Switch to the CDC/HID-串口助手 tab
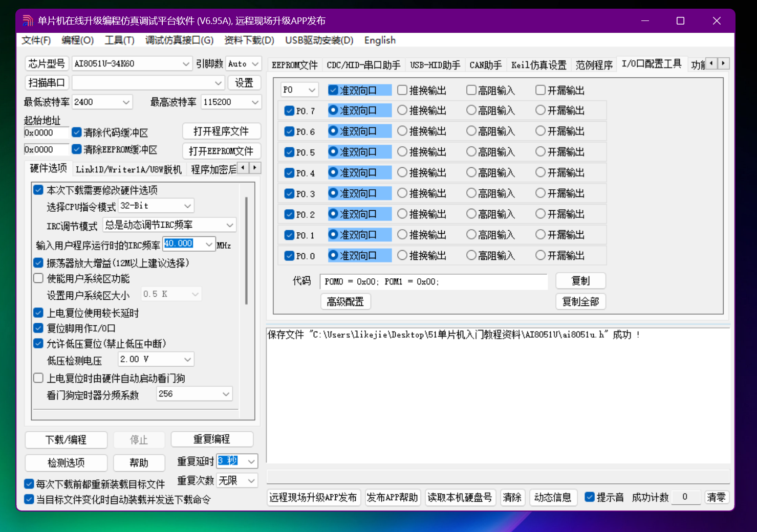757x532 pixels. pos(363,65)
